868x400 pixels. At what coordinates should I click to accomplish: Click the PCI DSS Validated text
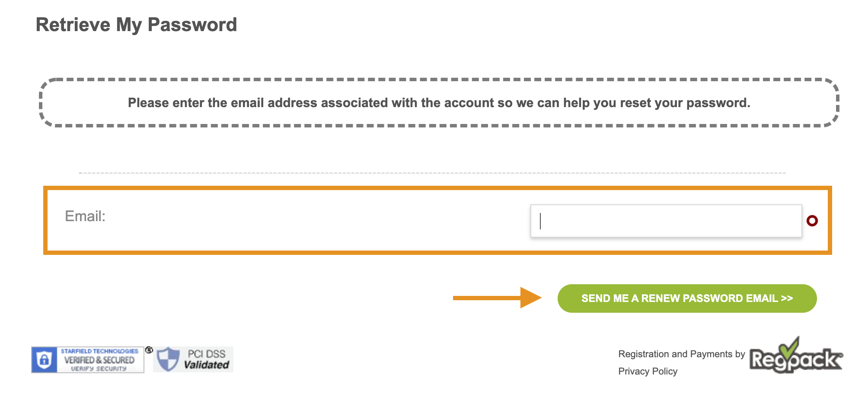207,359
